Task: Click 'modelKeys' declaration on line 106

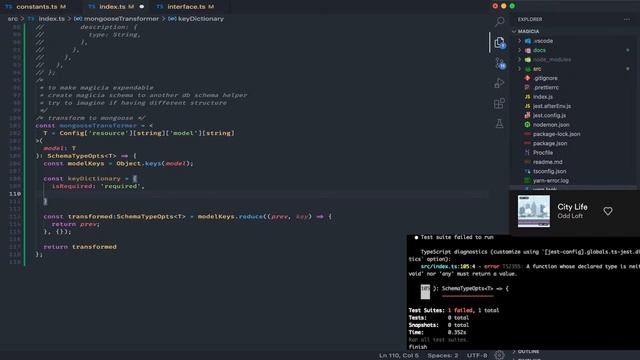Action: [86, 164]
